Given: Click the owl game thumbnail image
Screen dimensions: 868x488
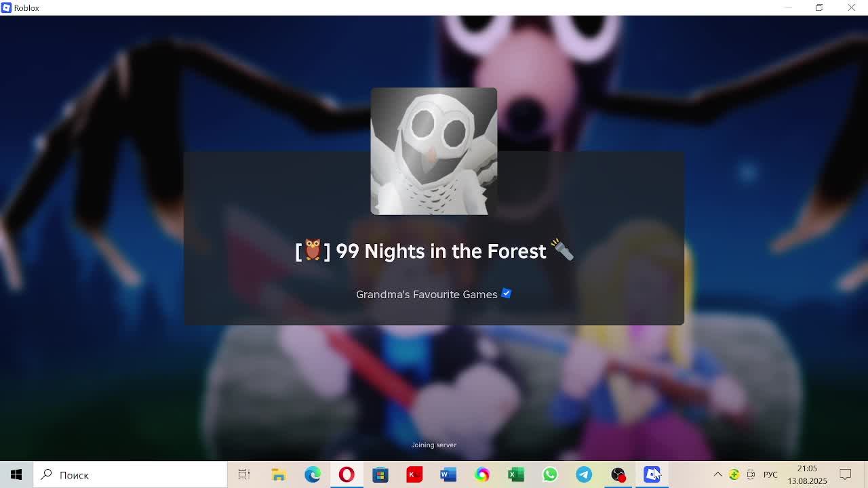Looking at the screenshot, I should pos(433,151).
